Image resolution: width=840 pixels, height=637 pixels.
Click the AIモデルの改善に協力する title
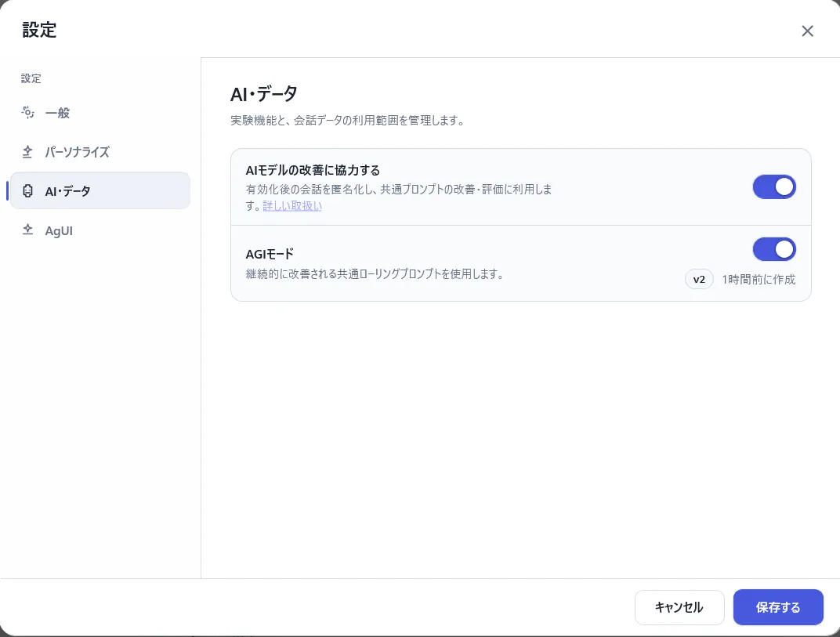pos(313,170)
